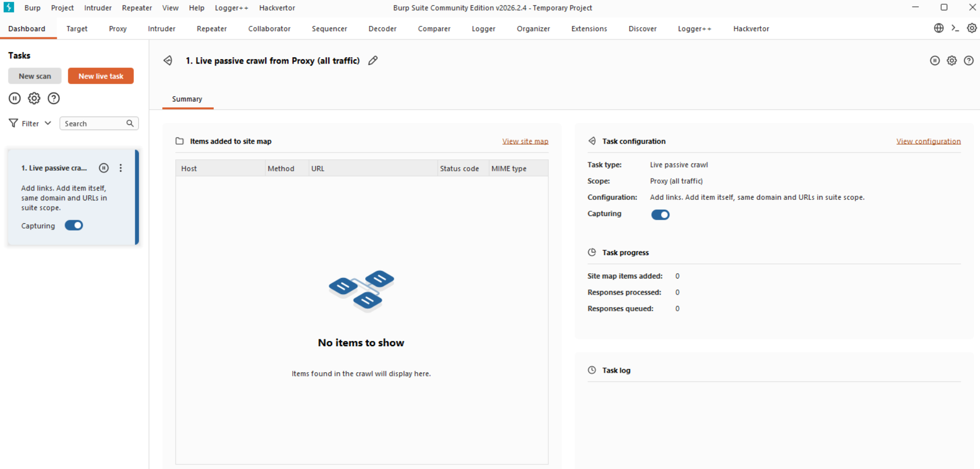Follow the View site map link
Viewport: 980px width, 469px height.
(525, 141)
